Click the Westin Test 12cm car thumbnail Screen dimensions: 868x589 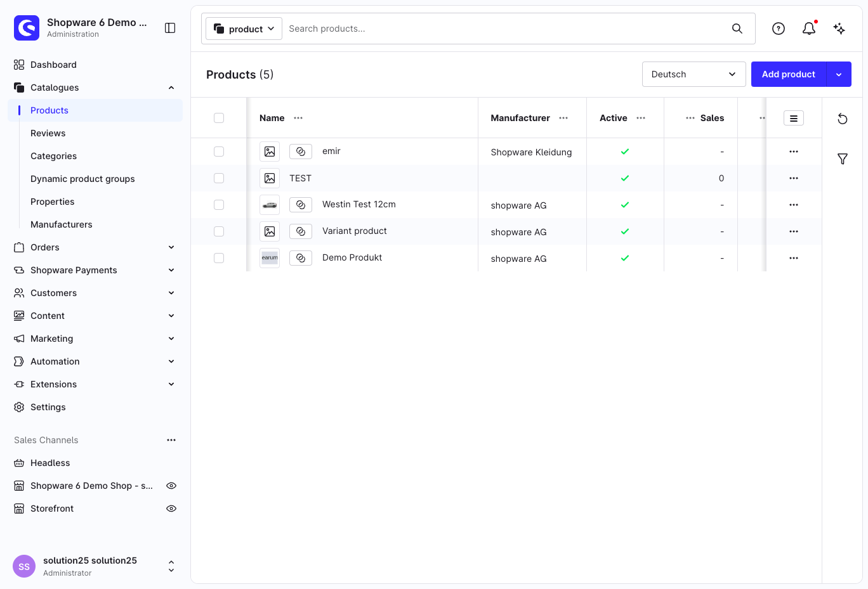pyautogui.click(x=270, y=205)
